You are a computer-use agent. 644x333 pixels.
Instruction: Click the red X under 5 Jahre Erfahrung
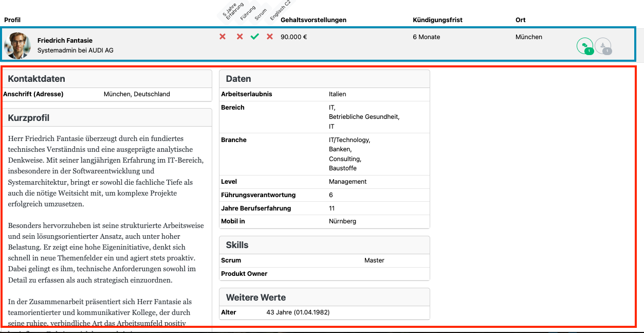[223, 37]
